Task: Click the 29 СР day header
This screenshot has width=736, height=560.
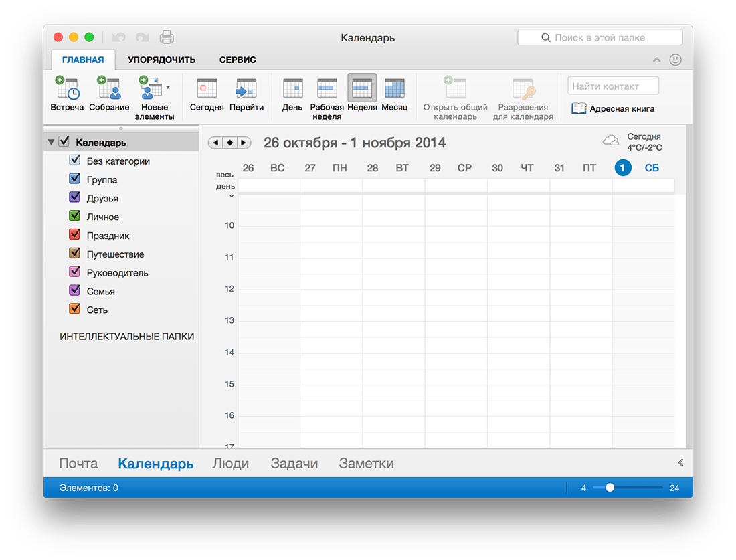Action: tap(450, 167)
